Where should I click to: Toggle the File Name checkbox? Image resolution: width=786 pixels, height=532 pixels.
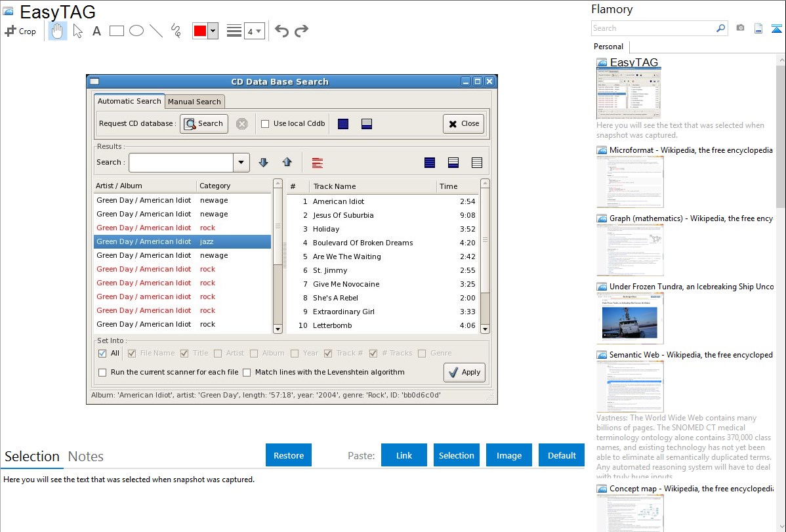point(132,354)
